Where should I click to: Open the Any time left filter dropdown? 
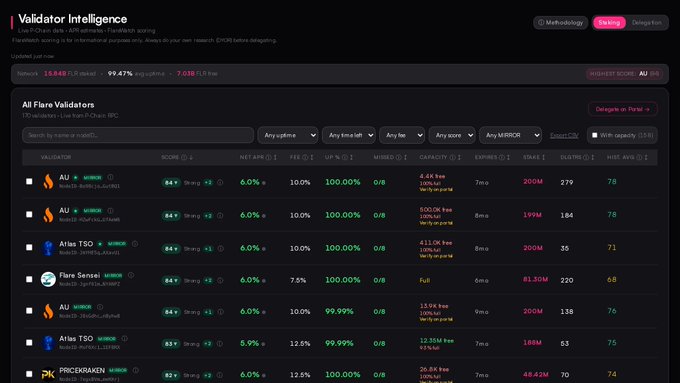(349, 135)
